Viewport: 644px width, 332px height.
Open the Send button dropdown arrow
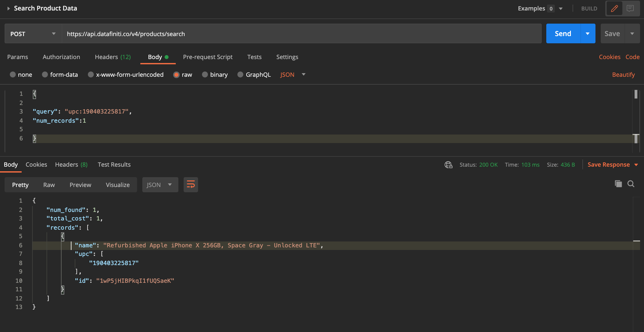tap(588, 34)
